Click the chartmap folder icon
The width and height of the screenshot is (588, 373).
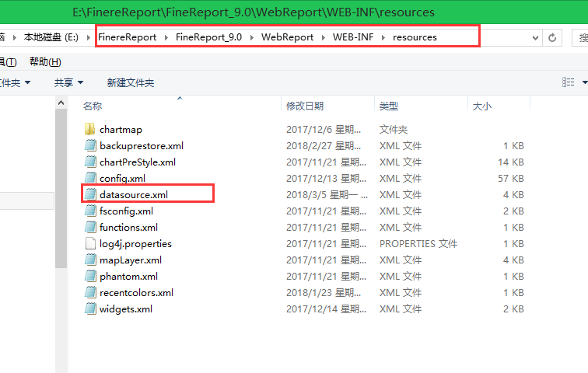click(90, 130)
